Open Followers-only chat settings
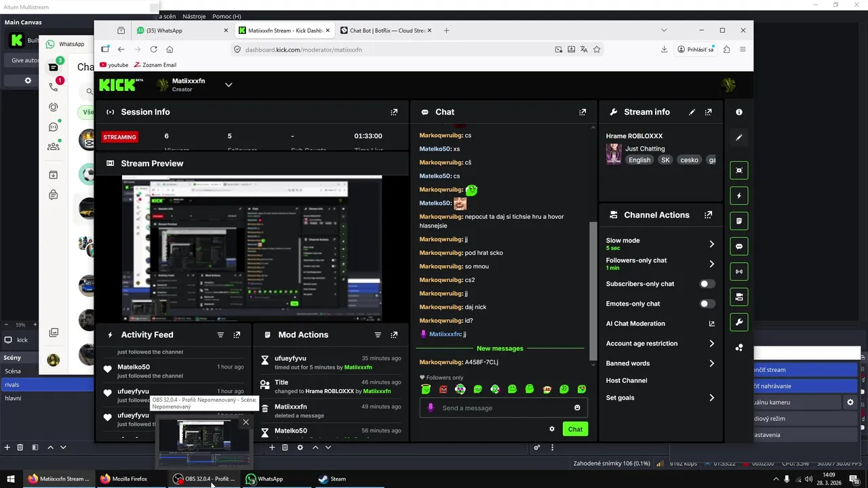The width and height of the screenshot is (868, 488). tap(660, 264)
